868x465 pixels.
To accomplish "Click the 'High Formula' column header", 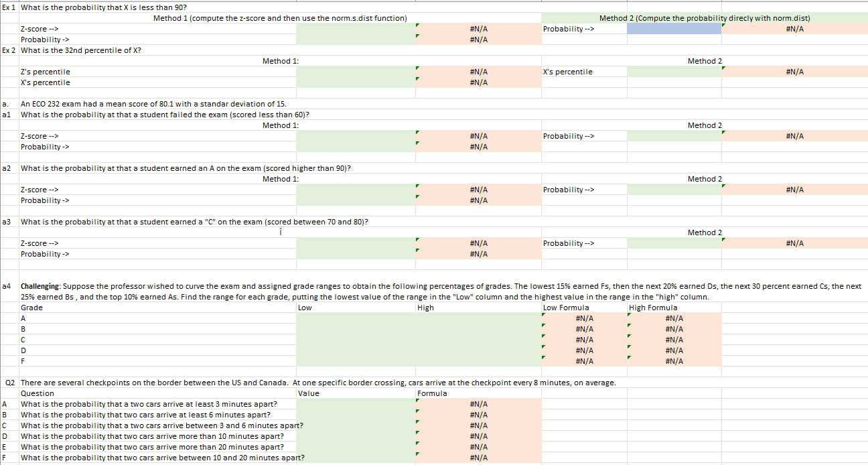I will click(x=653, y=308).
